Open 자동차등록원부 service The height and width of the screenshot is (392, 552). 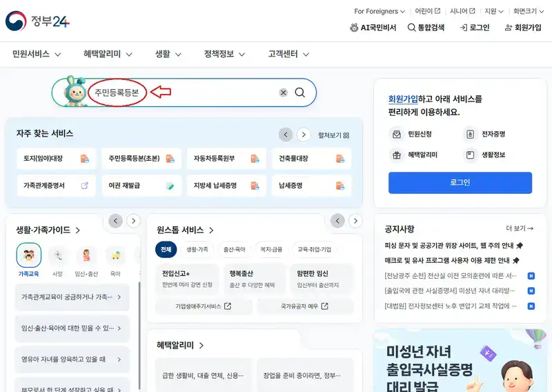click(x=226, y=159)
